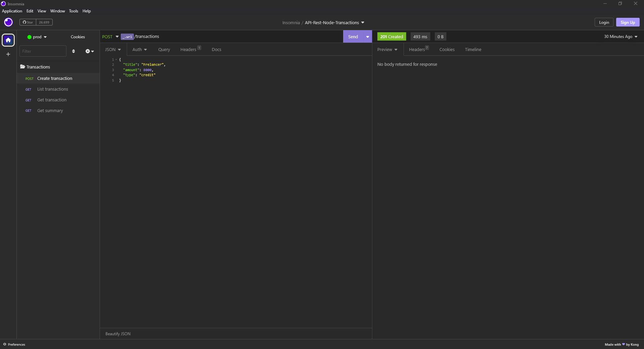Open the JSON body type dropdown
Screen dimensions: 644x349
pos(113,49)
